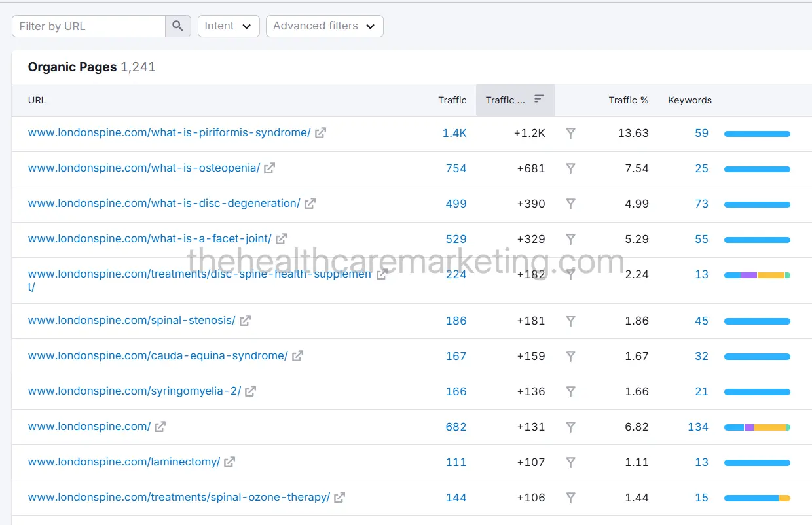The height and width of the screenshot is (525, 812).
Task: Click traffic change value +107 for laminectomy
Action: [x=531, y=462]
